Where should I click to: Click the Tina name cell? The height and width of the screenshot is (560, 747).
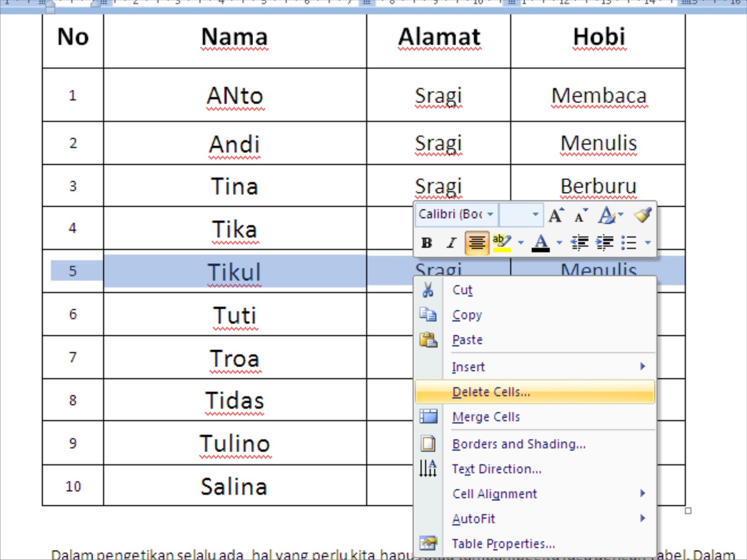pyautogui.click(x=234, y=186)
